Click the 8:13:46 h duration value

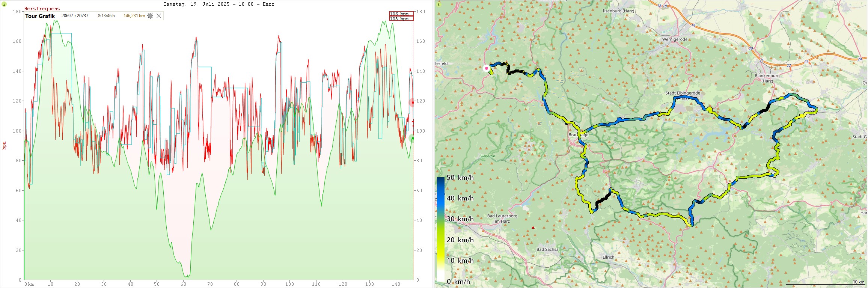point(106,16)
